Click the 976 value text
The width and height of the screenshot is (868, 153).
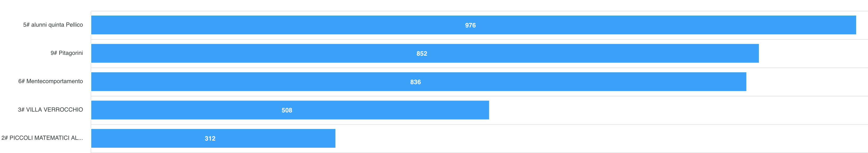[x=470, y=25]
